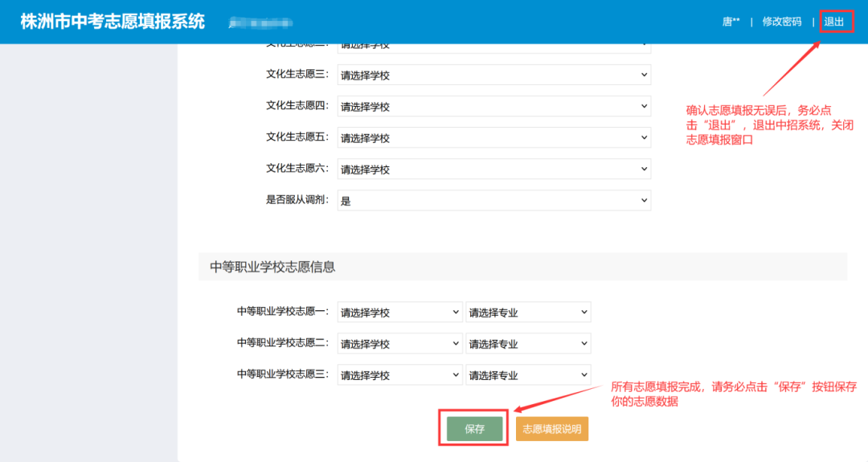
Task: Click the partially hidden top school dropdown
Action: 493,48
